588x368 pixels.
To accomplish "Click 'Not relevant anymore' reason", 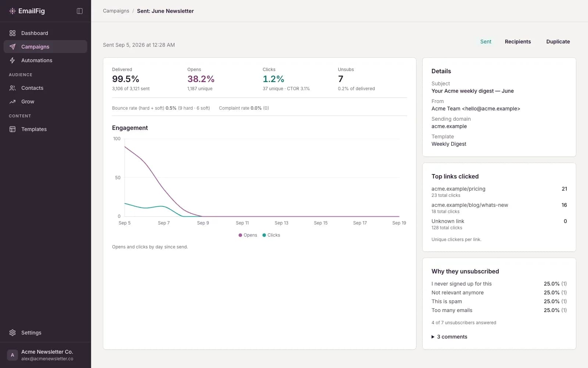I will click(x=458, y=293).
